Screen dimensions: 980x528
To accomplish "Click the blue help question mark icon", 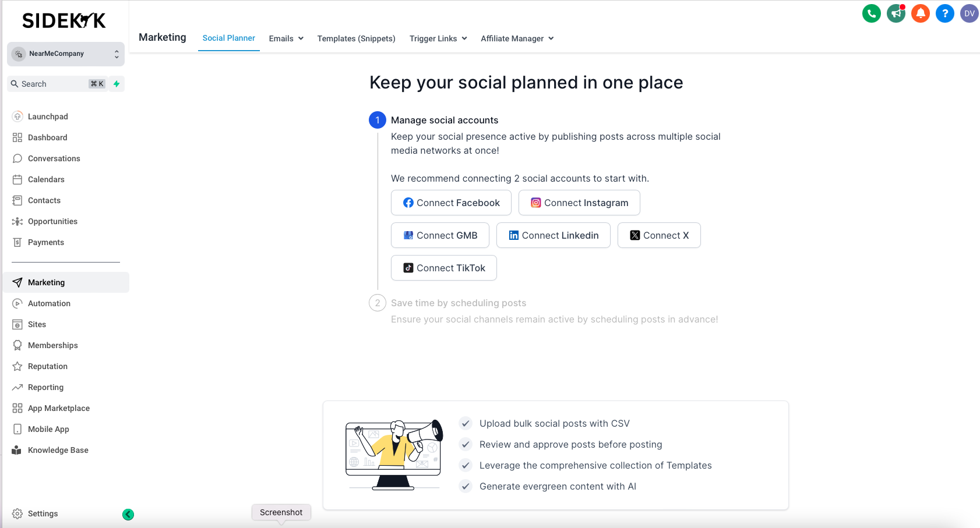I will click(944, 13).
